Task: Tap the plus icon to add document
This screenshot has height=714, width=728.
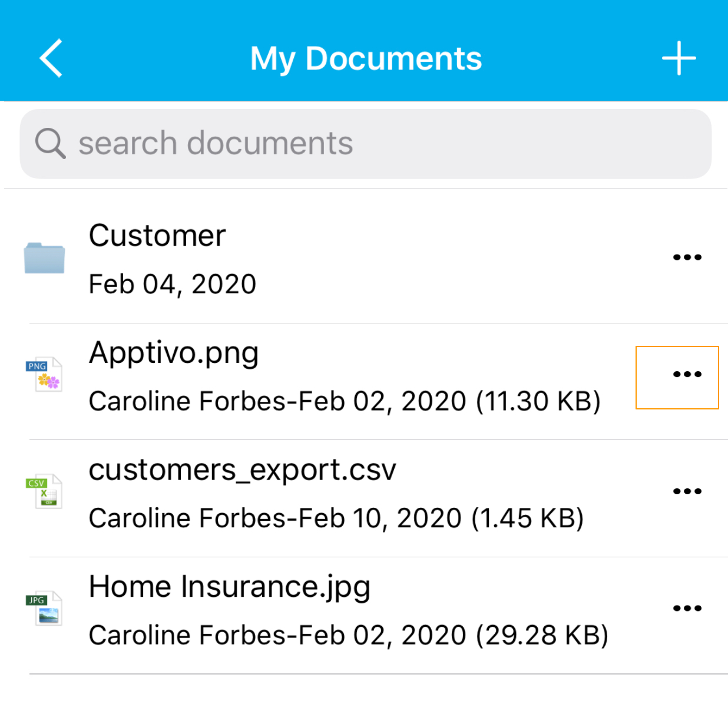Action: coord(679,58)
